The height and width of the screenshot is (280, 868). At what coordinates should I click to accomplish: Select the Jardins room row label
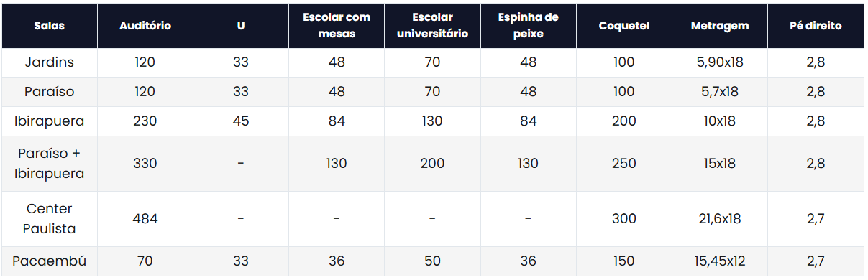(x=50, y=62)
